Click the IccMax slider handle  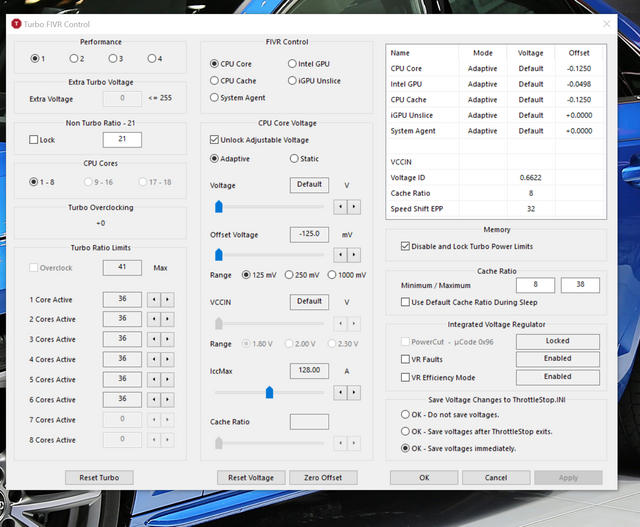click(269, 392)
